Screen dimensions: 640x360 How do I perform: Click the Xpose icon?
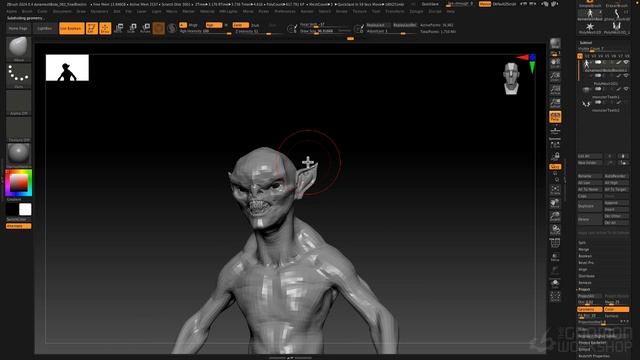coord(555,297)
